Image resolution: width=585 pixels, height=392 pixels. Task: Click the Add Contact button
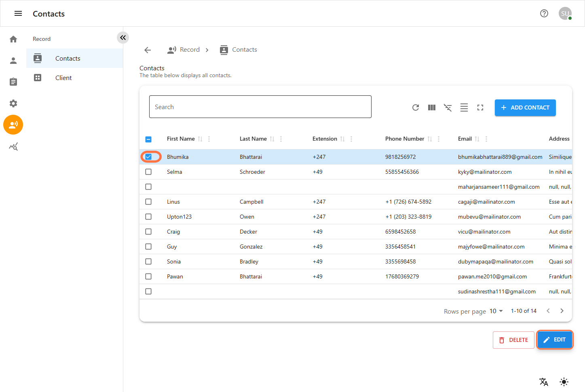[525, 107]
